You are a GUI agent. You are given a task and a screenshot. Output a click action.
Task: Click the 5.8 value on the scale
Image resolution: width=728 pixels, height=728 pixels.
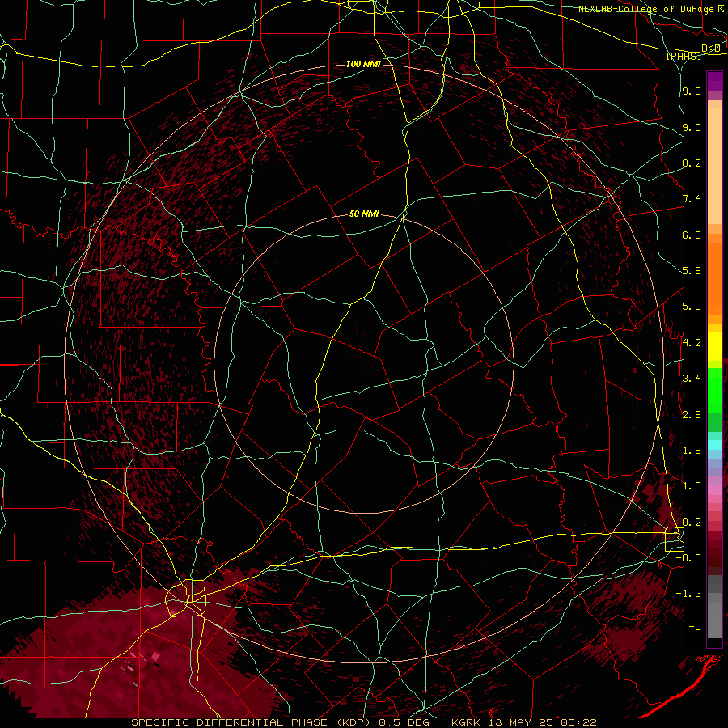692,271
